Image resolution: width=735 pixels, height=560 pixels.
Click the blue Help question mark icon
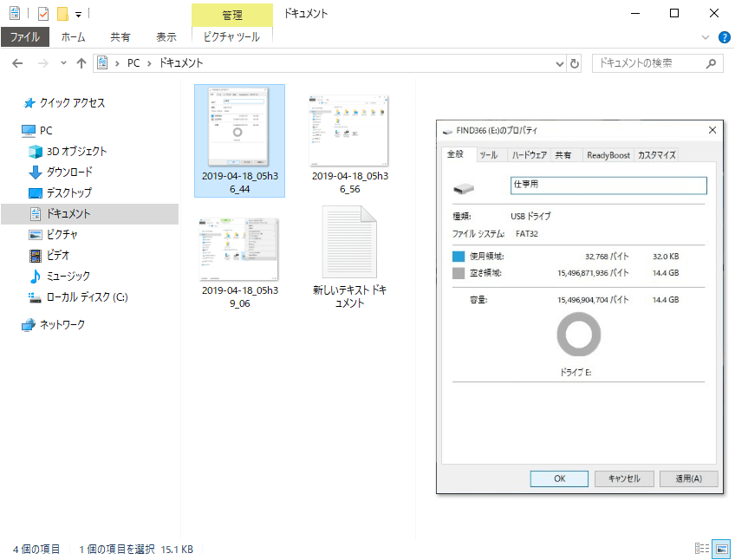[x=724, y=37]
